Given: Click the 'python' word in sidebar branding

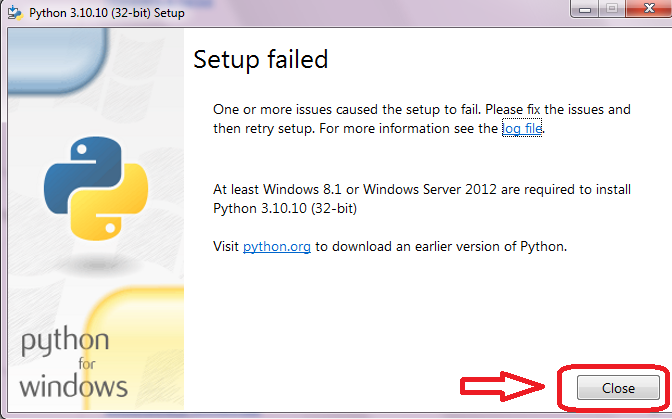Looking at the screenshot, I should (67, 345).
